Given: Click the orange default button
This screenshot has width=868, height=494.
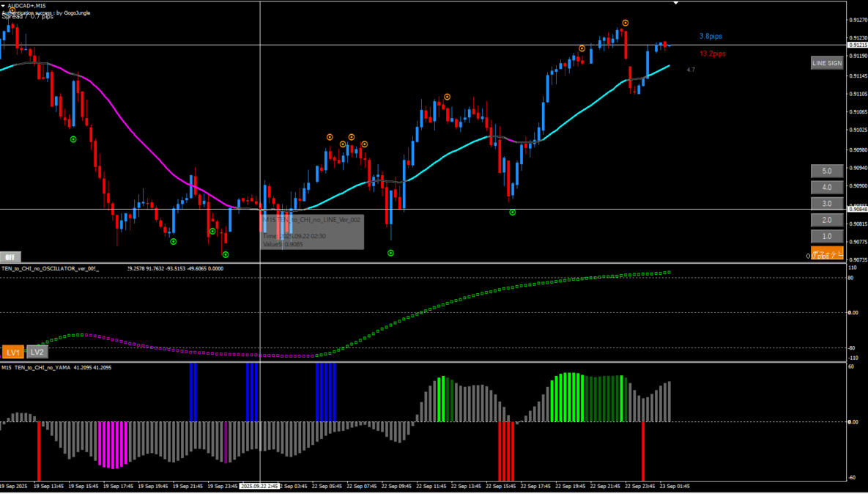Looking at the screenshot, I should (827, 254).
